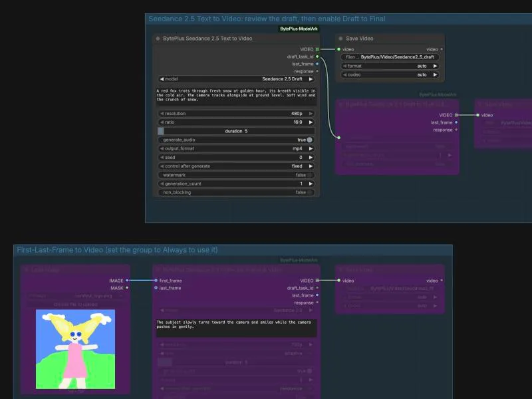
Task: Click the 'choose file to upload' button
Action: click(75, 305)
